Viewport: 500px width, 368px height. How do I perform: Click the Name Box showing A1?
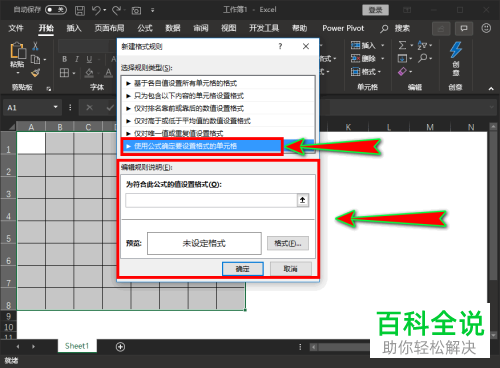coord(27,108)
